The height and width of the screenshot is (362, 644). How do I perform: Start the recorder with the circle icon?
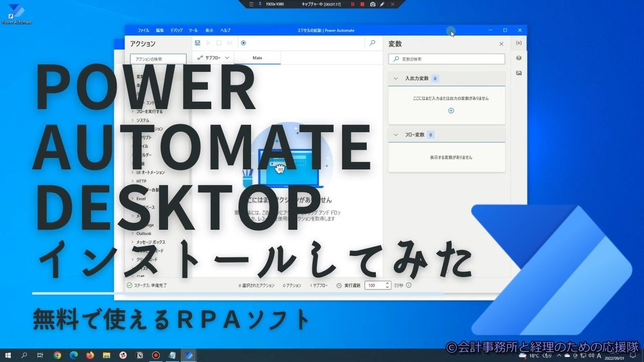click(x=244, y=43)
